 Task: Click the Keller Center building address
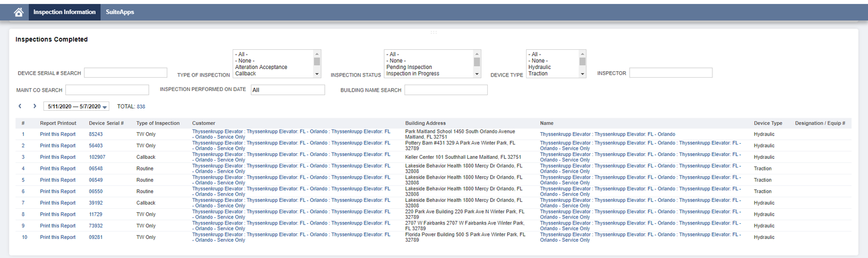click(x=463, y=157)
